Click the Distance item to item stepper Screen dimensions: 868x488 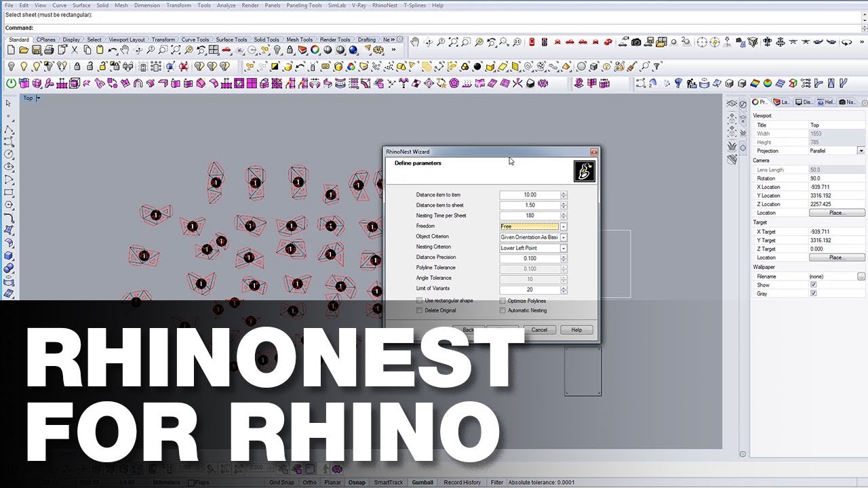(x=564, y=195)
